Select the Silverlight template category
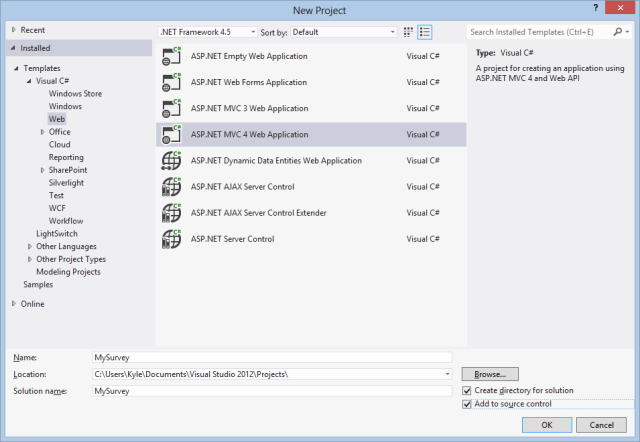640x442 pixels. (66, 183)
